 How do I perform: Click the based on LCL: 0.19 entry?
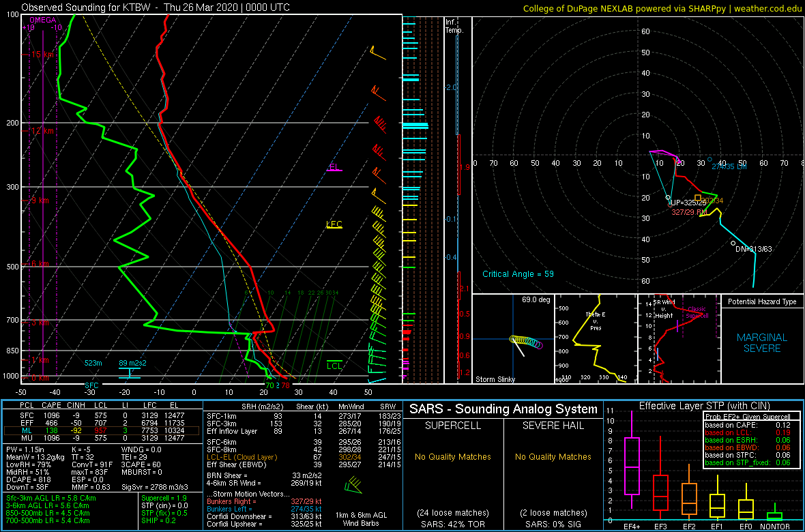click(748, 432)
